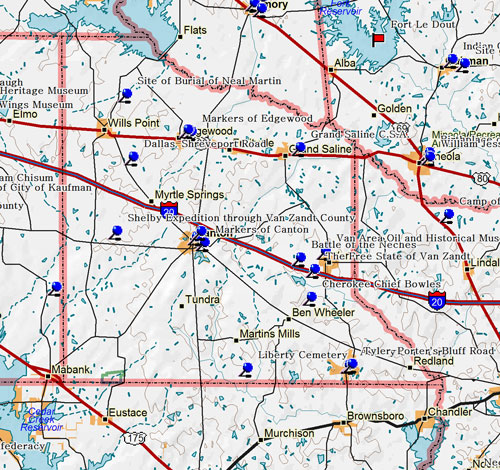Image resolution: width=500 pixels, height=470 pixels.
Task: Click the pushpin just above Ben Wheeler label
Action: pyautogui.click(x=310, y=299)
